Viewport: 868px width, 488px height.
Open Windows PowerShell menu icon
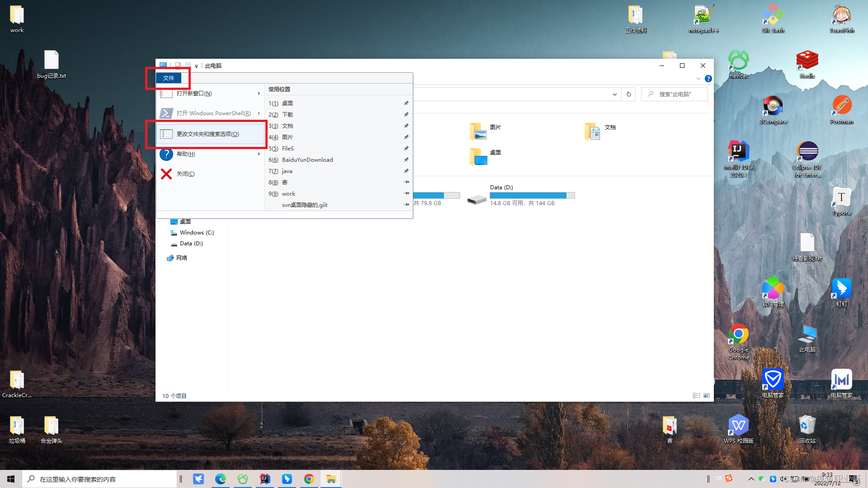click(166, 113)
